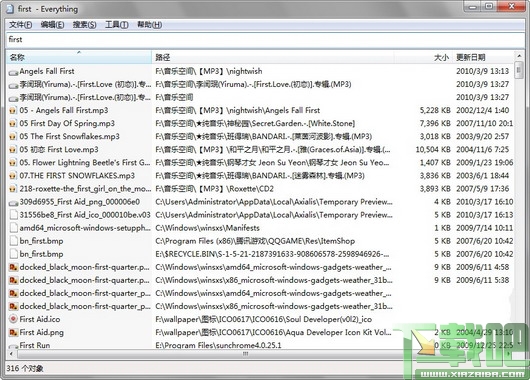Minimize the Everything window
Image resolution: width=530 pixels, height=380 pixels.
click(x=473, y=6)
